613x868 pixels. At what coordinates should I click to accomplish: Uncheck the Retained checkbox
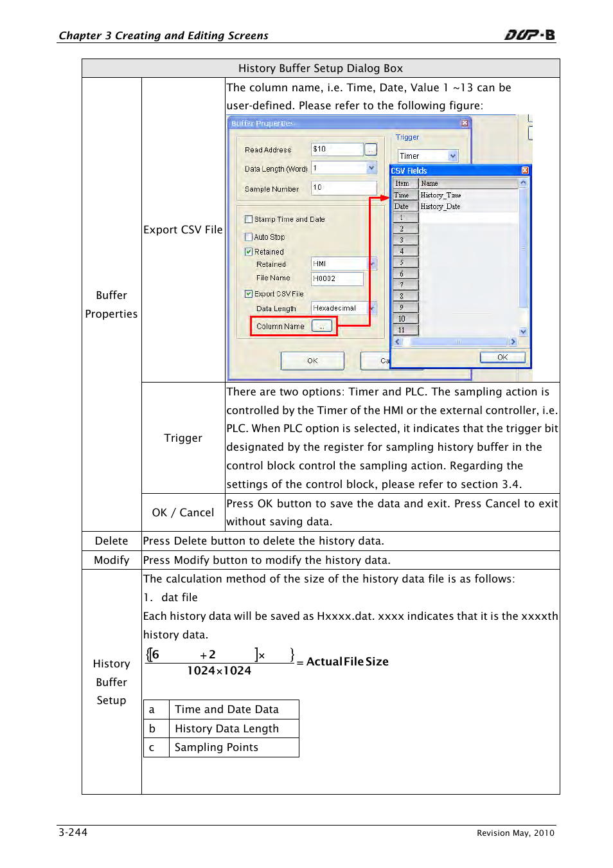[248, 251]
